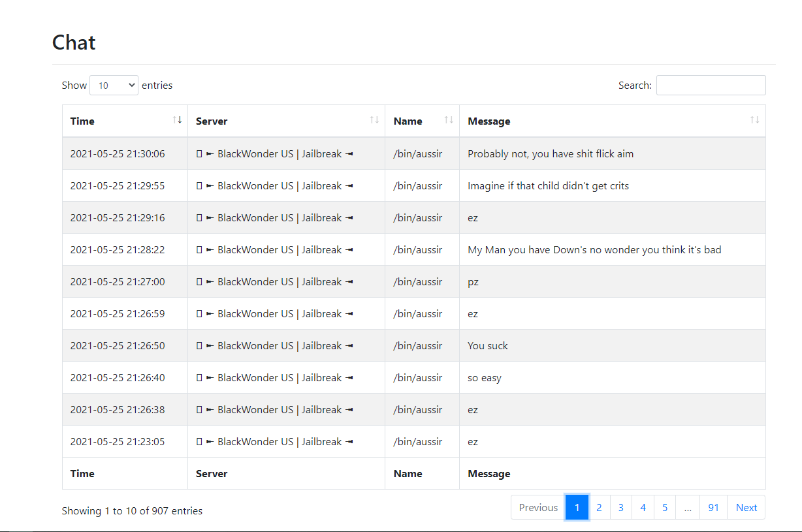Click message starting 'My Man you have'
This screenshot has height=532, width=802.
(594, 250)
